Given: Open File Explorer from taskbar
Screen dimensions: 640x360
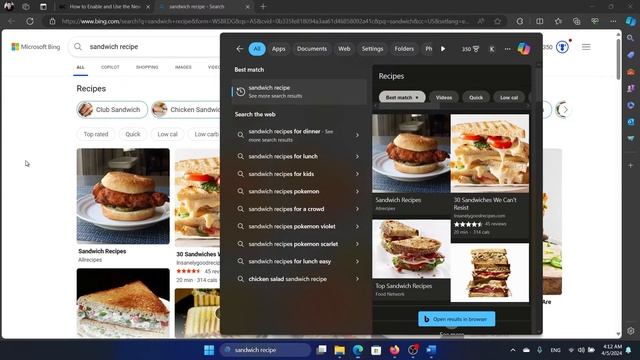Looking at the screenshot, I should tap(339, 350).
